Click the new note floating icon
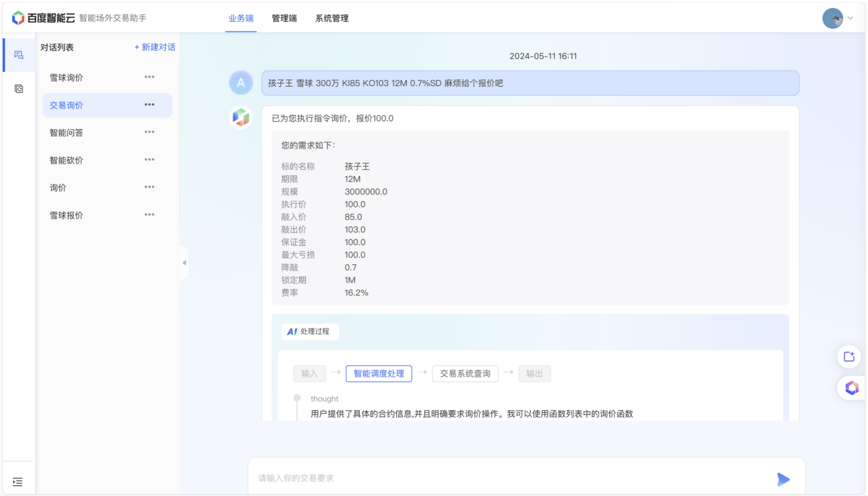Viewport: 868px width, 496px height. click(849, 357)
